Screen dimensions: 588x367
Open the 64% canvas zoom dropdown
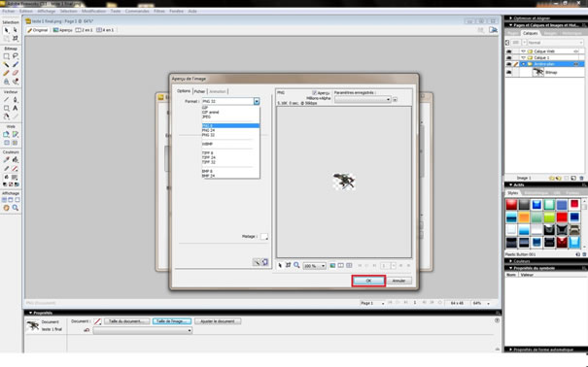tap(488, 303)
